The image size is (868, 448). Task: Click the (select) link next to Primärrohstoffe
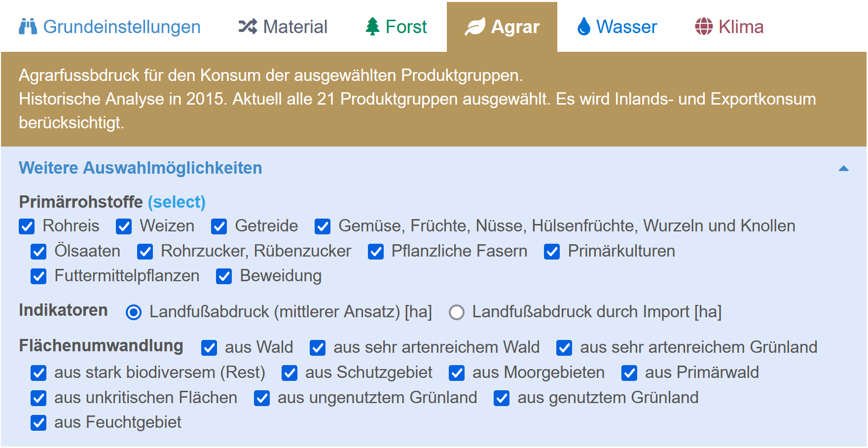click(177, 202)
